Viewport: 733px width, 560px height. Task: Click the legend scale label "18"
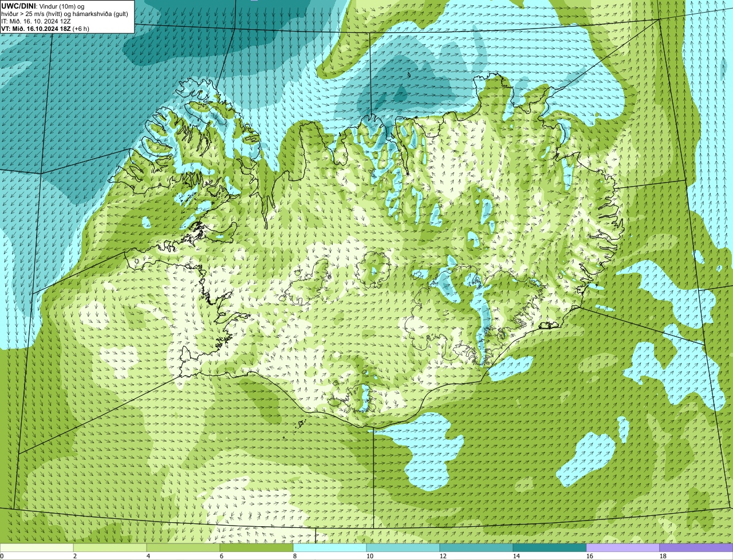(x=663, y=556)
